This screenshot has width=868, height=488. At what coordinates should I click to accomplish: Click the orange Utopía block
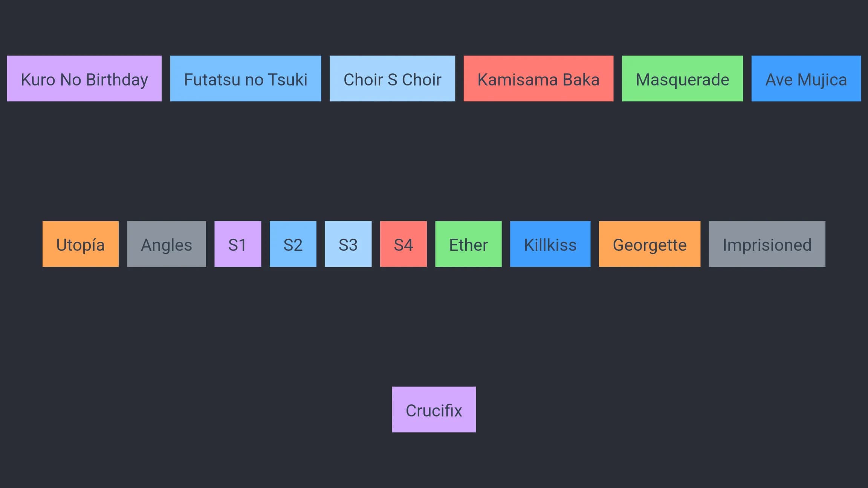click(80, 244)
